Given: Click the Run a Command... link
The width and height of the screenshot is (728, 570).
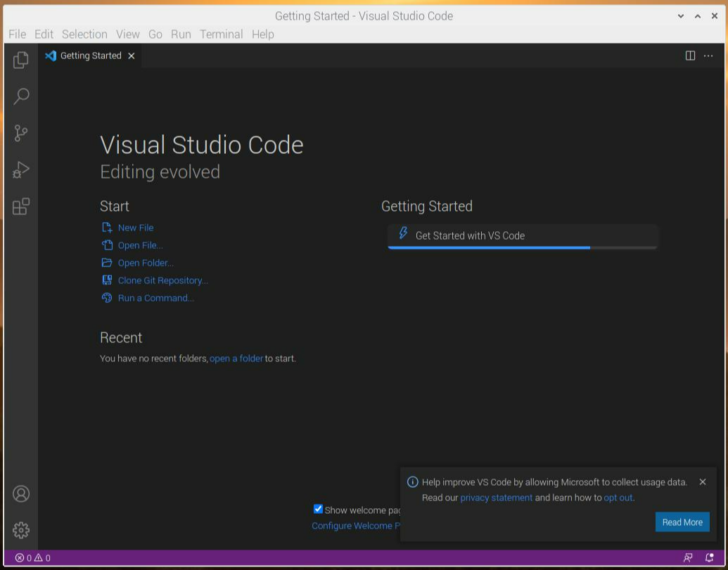Looking at the screenshot, I should click(x=156, y=298).
